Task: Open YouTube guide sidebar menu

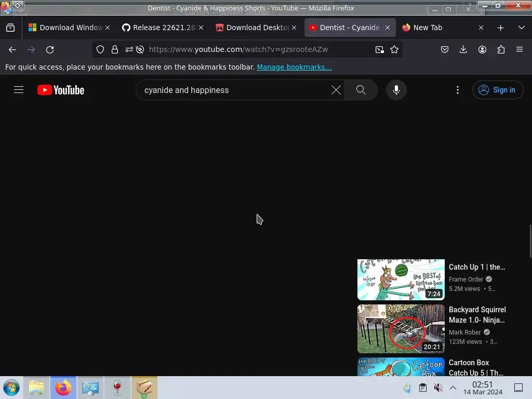Action: point(19,90)
